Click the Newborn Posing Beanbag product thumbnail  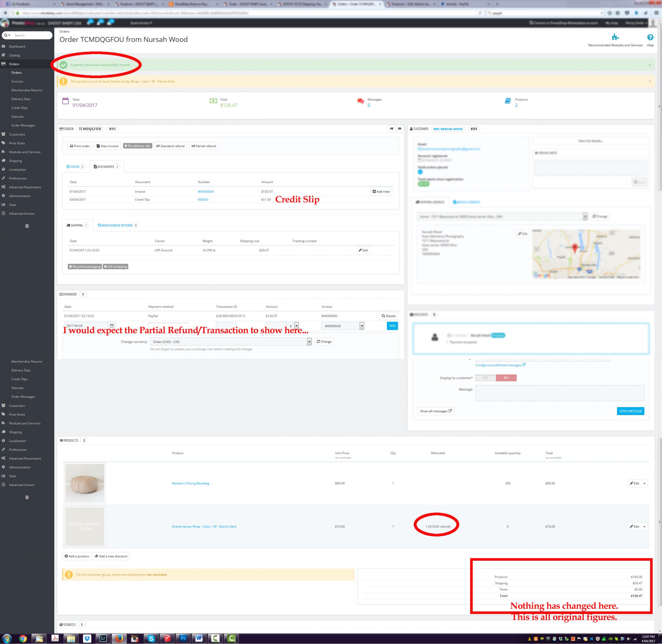pos(85,483)
